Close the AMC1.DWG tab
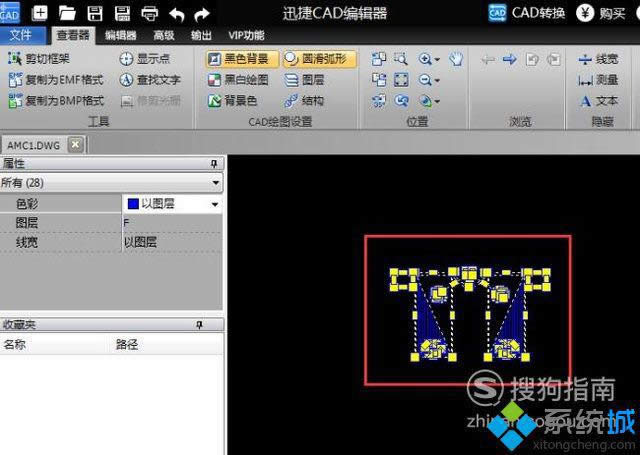The height and width of the screenshot is (455, 640). pos(76,144)
